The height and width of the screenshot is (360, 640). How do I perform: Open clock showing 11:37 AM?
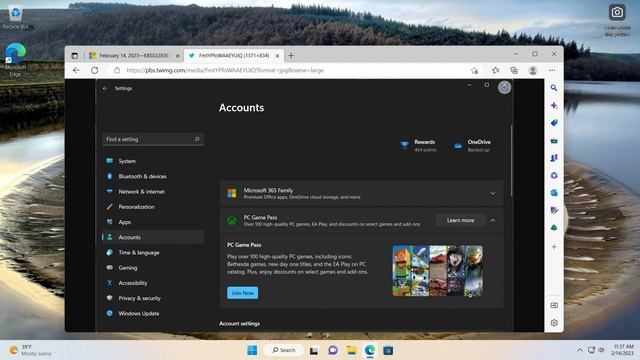click(x=622, y=350)
